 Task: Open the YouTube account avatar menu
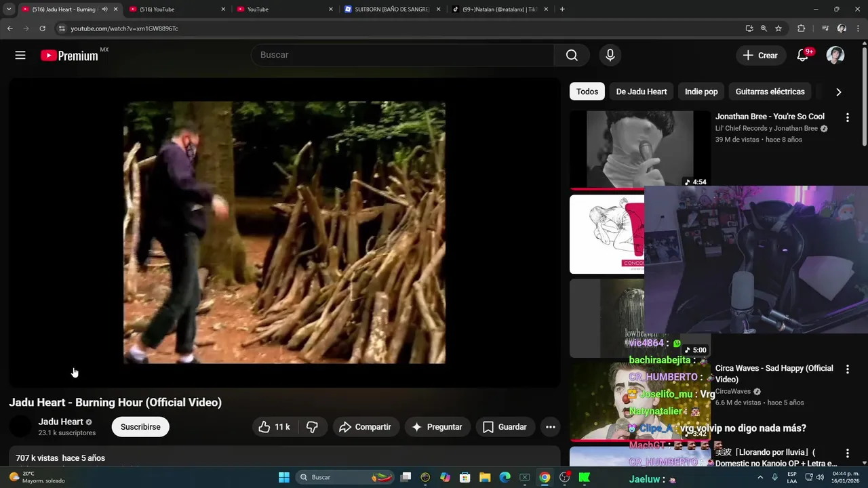click(x=835, y=56)
